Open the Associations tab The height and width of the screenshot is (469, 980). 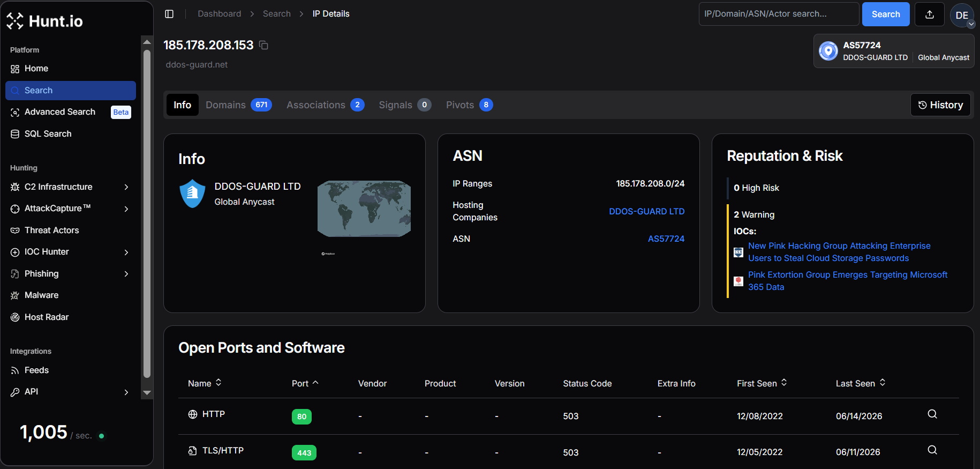pyautogui.click(x=326, y=105)
